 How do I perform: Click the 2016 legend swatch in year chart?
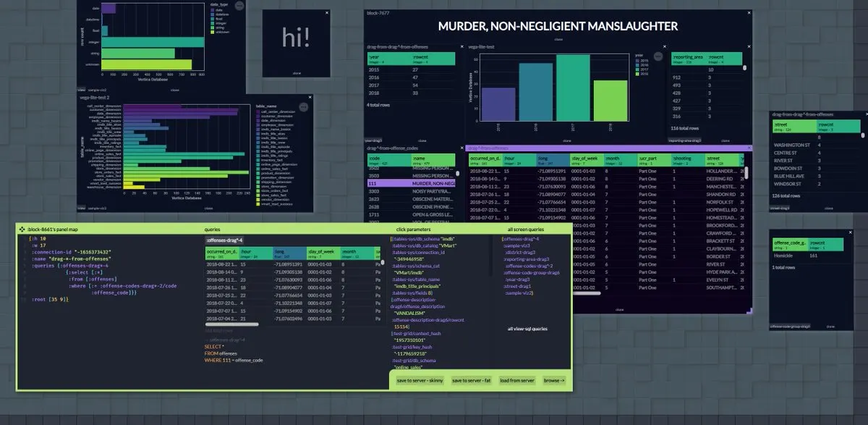click(638, 64)
